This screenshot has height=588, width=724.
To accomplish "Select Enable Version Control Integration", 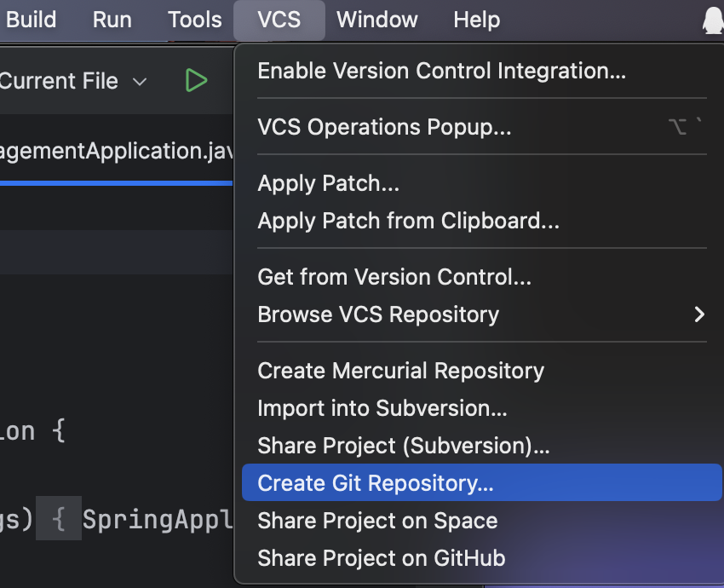I will pyautogui.click(x=441, y=71).
